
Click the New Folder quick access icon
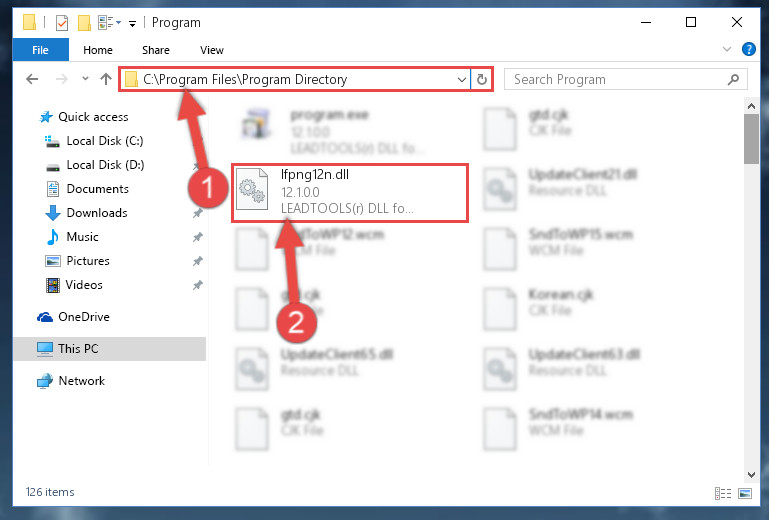tap(84, 23)
